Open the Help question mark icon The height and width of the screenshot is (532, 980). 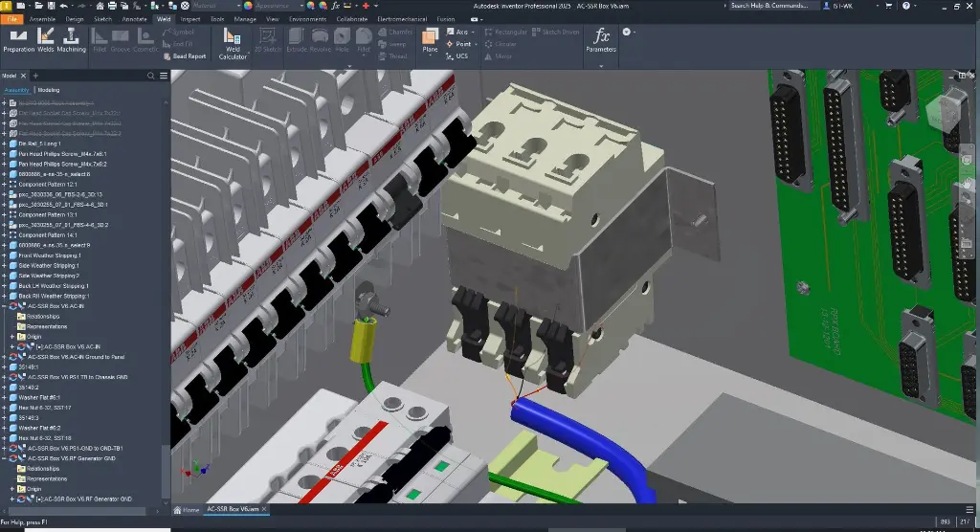point(906,6)
